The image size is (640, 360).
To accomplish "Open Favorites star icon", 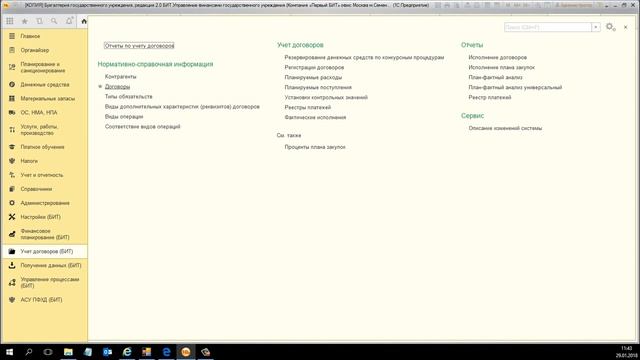I will (24, 21).
